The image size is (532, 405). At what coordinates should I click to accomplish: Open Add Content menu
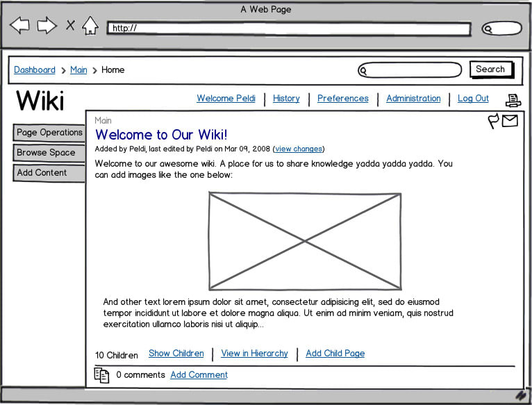coord(49,173)
